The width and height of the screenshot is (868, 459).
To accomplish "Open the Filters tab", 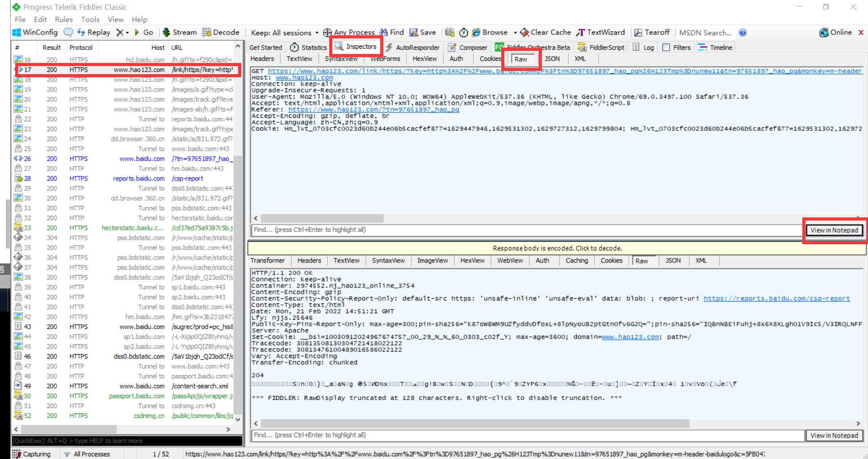I will [x=676, y=47].
